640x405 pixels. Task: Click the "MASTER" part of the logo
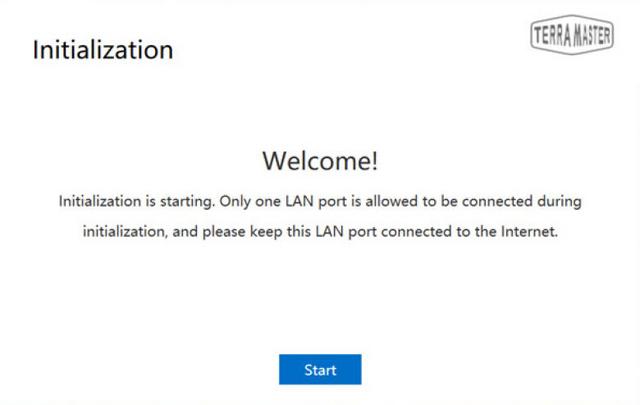pyautogui.click(x=592, y=35)
